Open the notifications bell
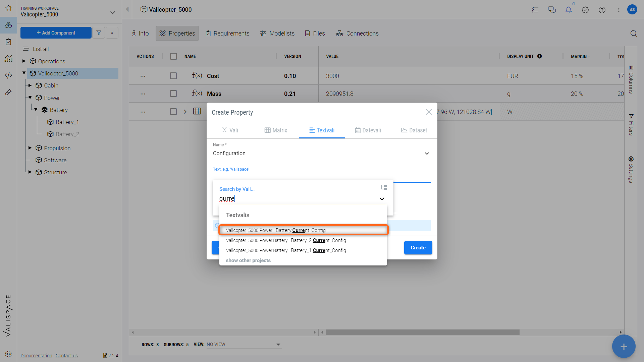Viewport: 644px width, 362px height. (x=569, y=10)
